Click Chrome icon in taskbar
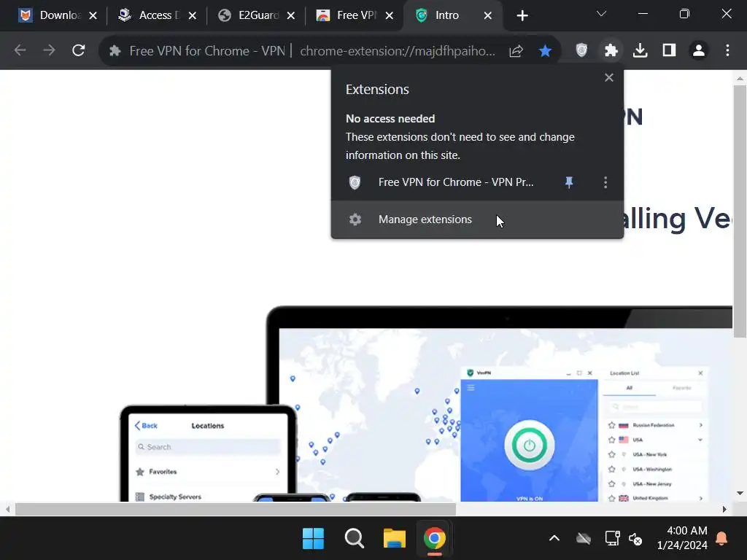This screenshot has height=560, width=747. 435,539
